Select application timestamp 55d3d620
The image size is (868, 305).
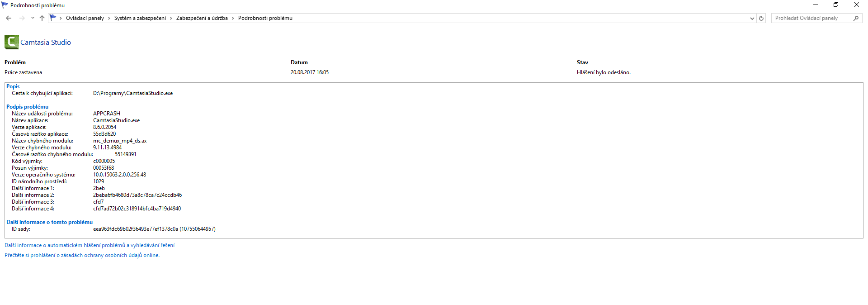pyautogui.click(x=104, y=134)
